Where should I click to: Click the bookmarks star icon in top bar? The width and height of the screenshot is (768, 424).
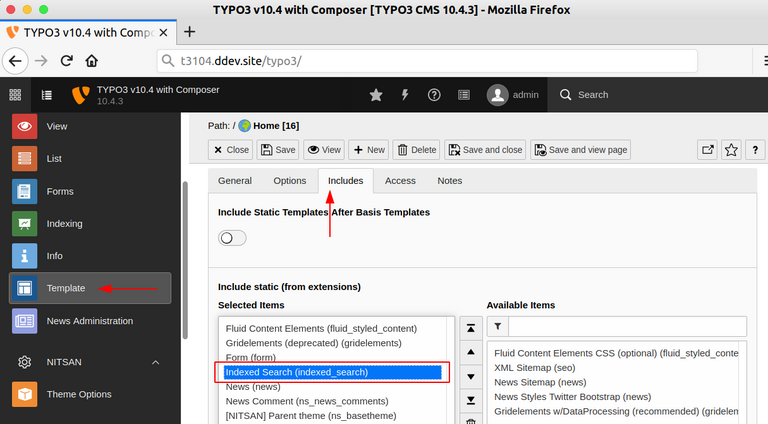coord(376,95)
